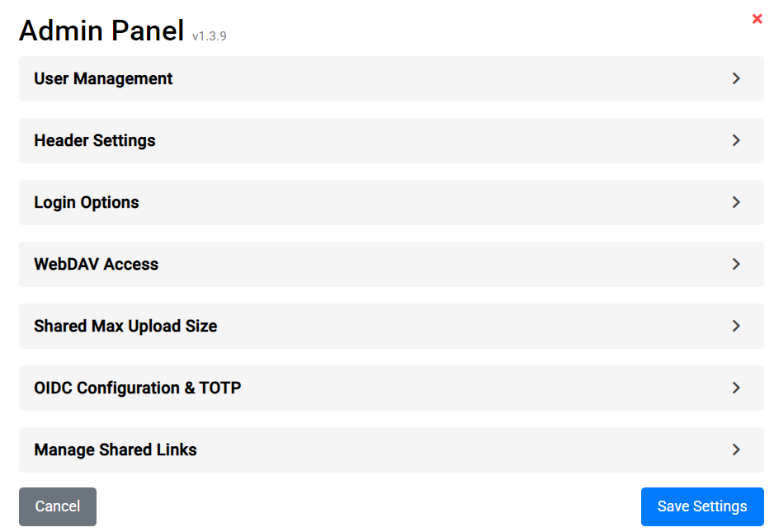Click the v1.3.9 version label
Screen dimensions: 774x532
click(209, 36)
